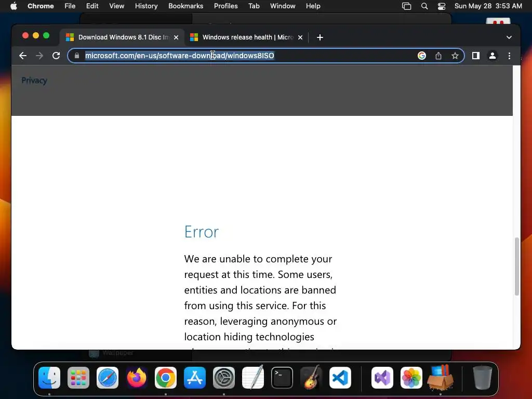Open the File menu

click(x=70, y=6)
